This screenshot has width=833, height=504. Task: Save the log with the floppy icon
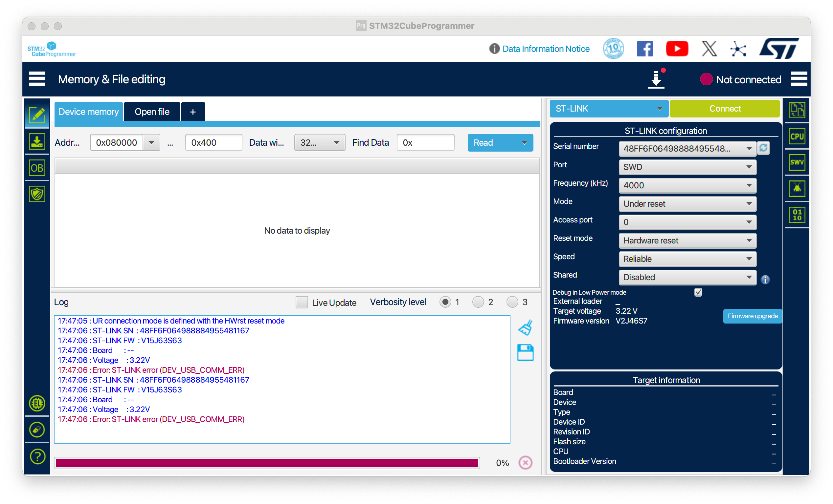525,353
